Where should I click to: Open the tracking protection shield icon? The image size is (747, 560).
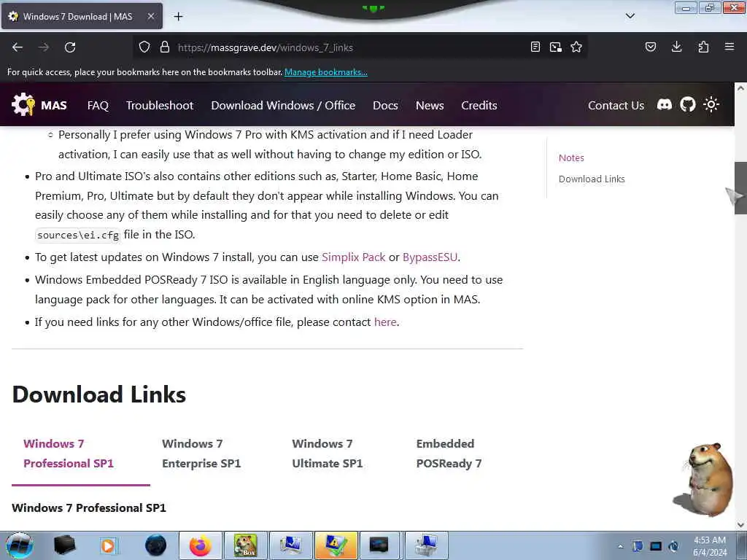(144, 47)
